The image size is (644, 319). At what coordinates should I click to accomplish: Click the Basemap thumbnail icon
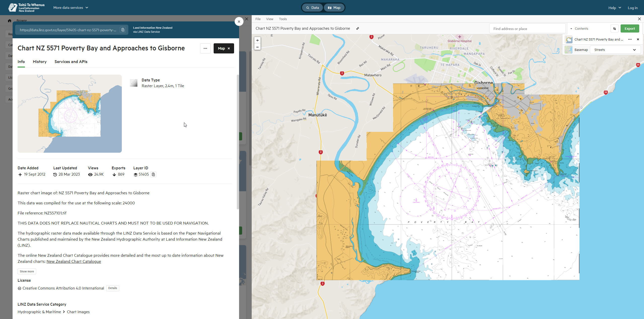click(x=569, y=50)
